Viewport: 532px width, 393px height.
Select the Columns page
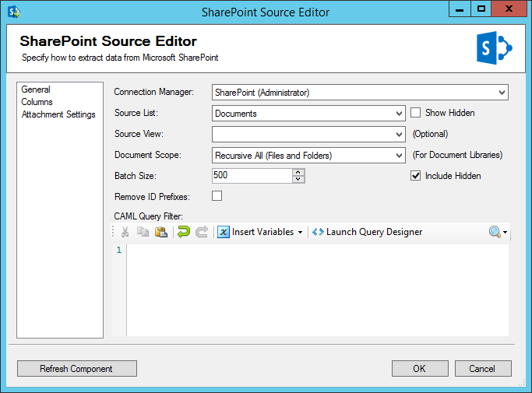coord(37,102)
